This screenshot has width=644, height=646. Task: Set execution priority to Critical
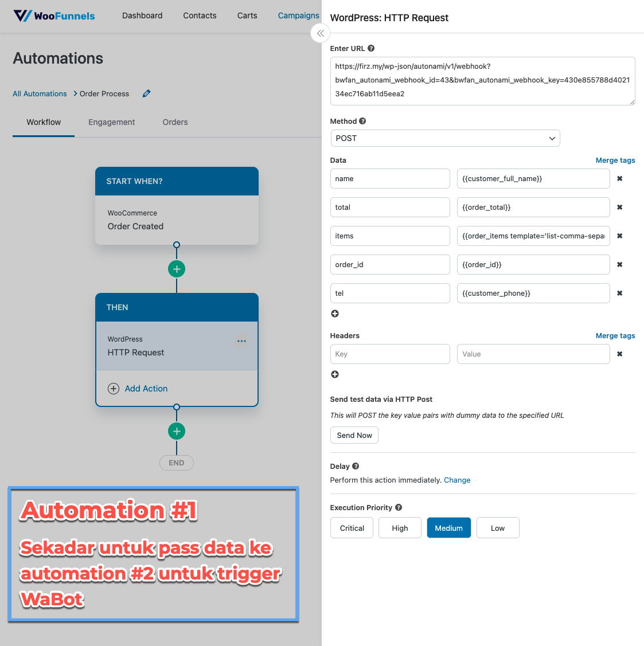(352, 528)
